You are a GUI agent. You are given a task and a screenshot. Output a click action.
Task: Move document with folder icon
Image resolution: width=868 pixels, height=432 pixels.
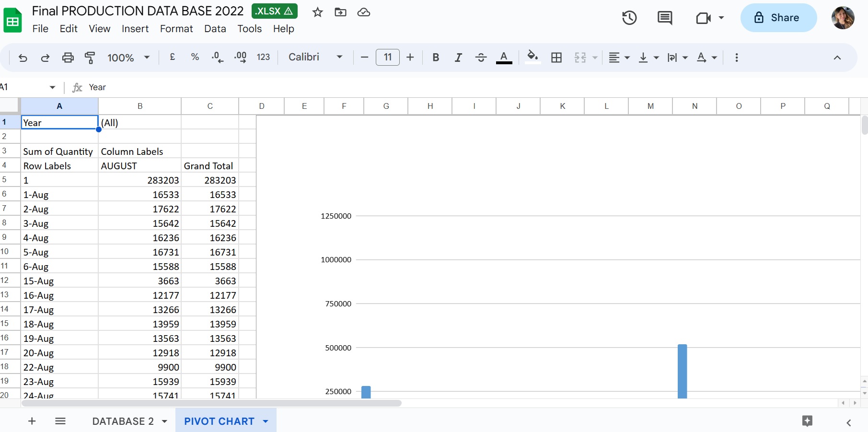(340, 12)
